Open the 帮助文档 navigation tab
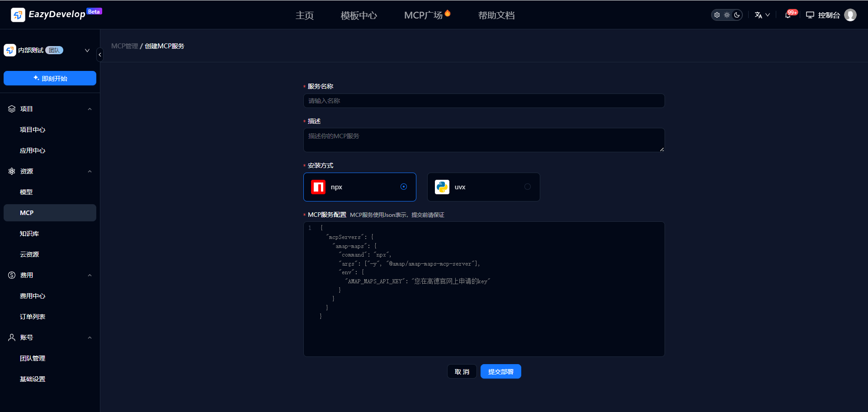This screenshot has width=868, height=412. pyautogui.click(x=496, y=15)
